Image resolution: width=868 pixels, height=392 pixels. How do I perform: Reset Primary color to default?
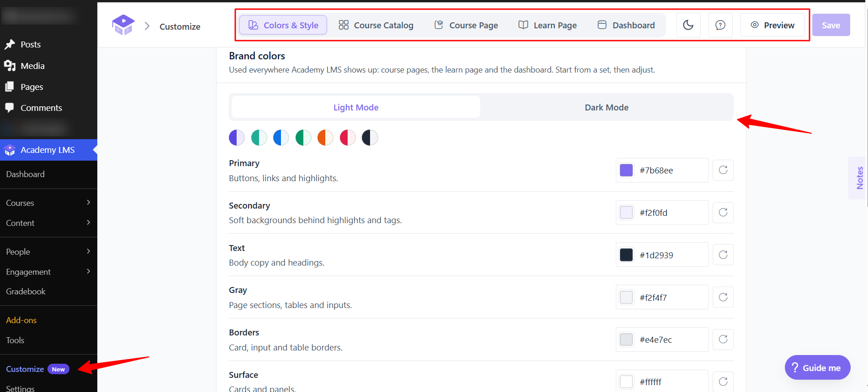point(723,170)
